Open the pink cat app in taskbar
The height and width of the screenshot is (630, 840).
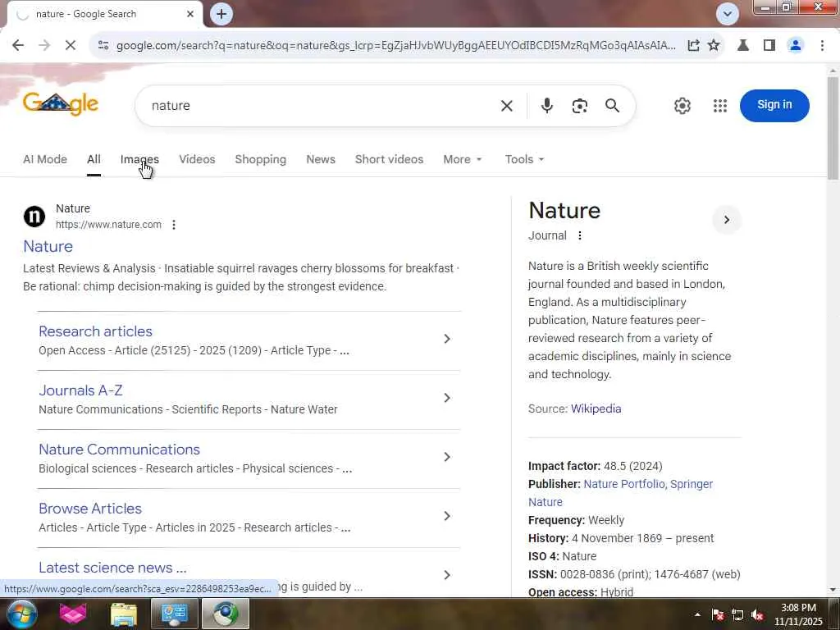[73, 614]
